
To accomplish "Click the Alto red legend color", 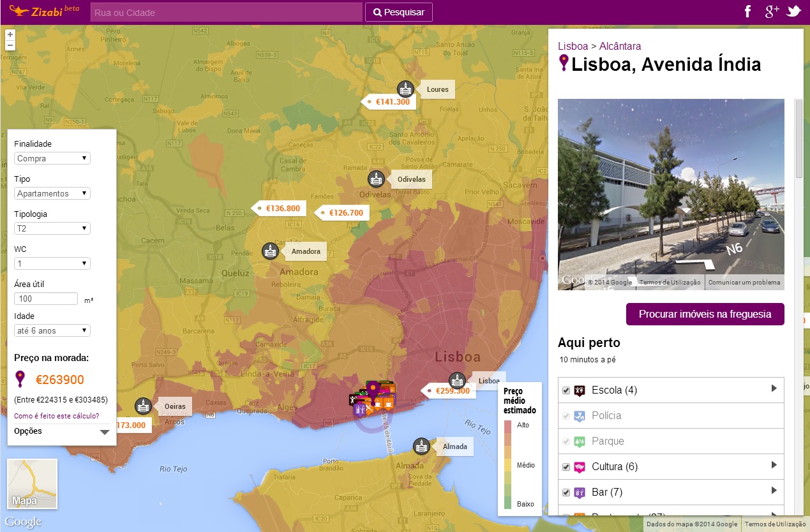I will click(508, 426).
